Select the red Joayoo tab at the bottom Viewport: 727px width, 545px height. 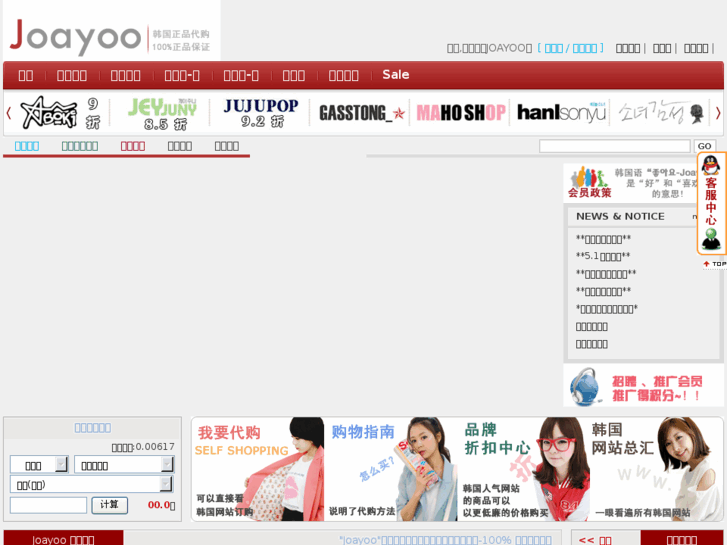click(x=64, y=539)
